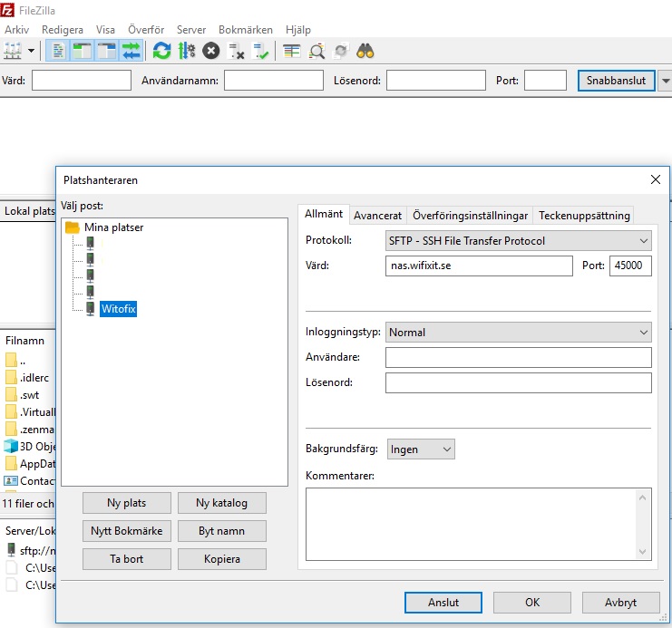Viewport: 672px width, 628px height.
Task: Click the refresh file lists icon
Action: (x=161, y=52)
